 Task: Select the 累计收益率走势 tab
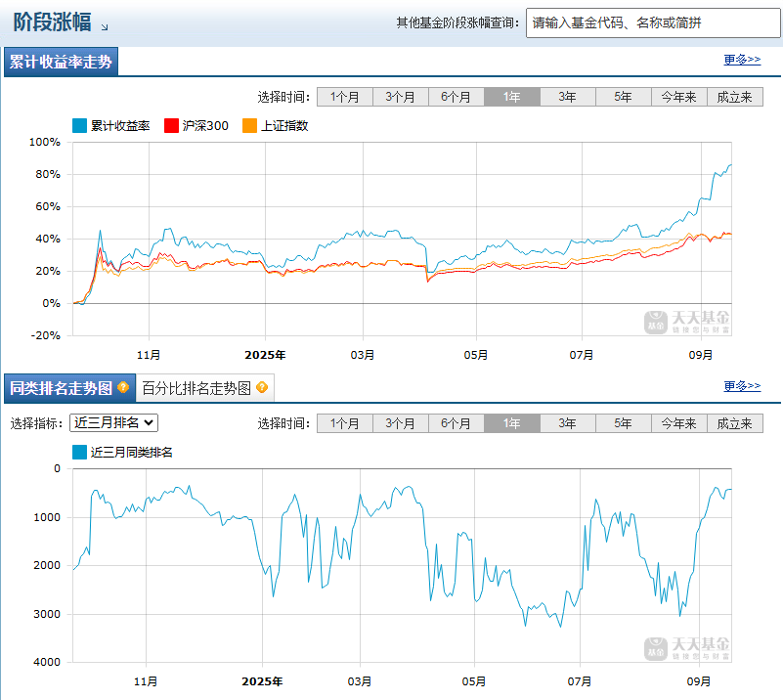[61, 62]
